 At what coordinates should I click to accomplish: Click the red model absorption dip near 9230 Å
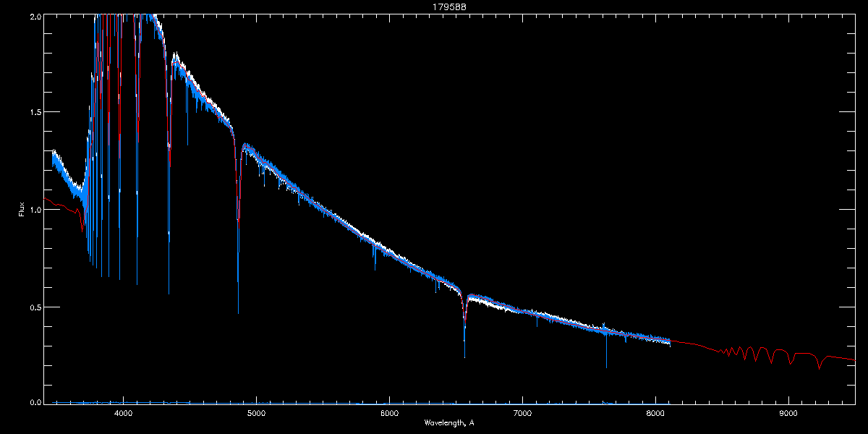point(819,362)
